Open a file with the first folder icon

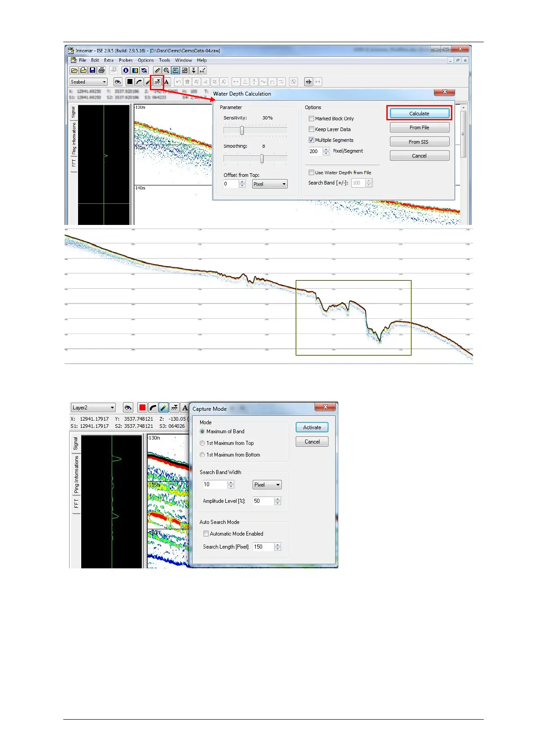coord(74,70)
